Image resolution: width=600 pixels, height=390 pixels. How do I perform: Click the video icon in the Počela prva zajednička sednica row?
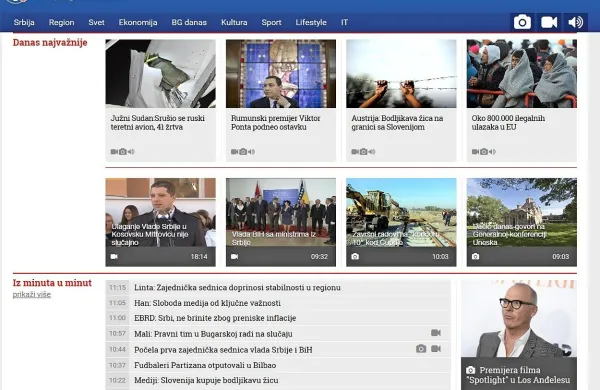[x=436, y=349]
